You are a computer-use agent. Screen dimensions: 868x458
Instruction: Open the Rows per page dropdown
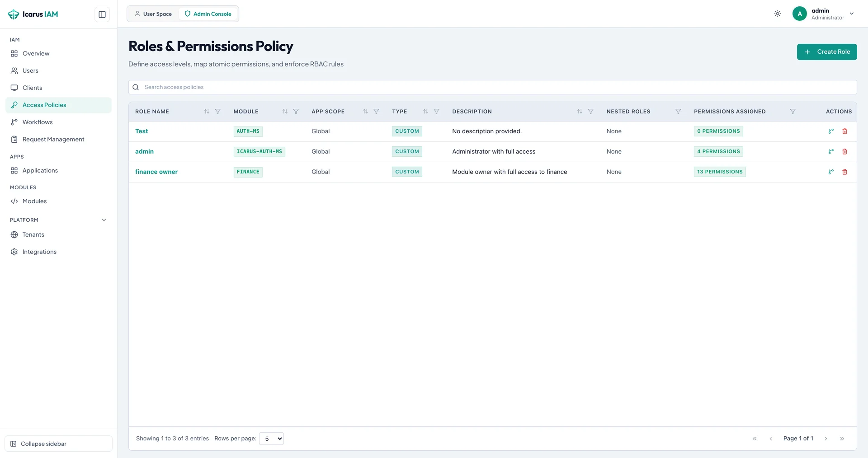tap(271, 439)
